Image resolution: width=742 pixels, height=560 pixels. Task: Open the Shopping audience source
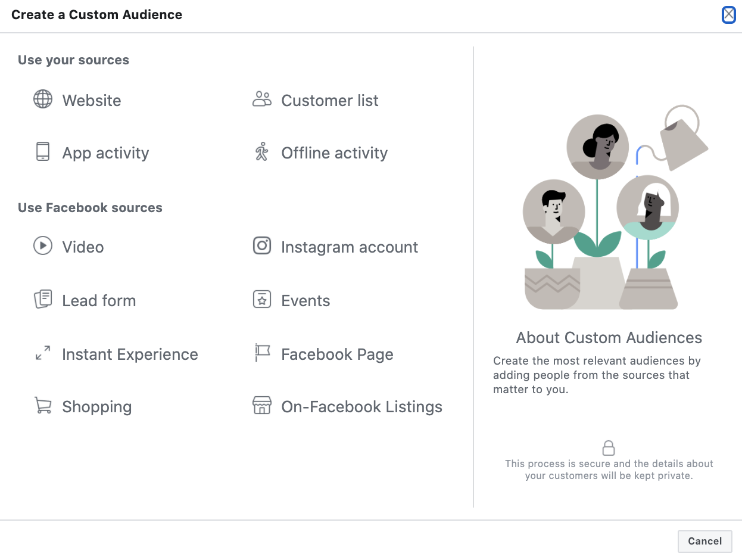pos(96,406)
